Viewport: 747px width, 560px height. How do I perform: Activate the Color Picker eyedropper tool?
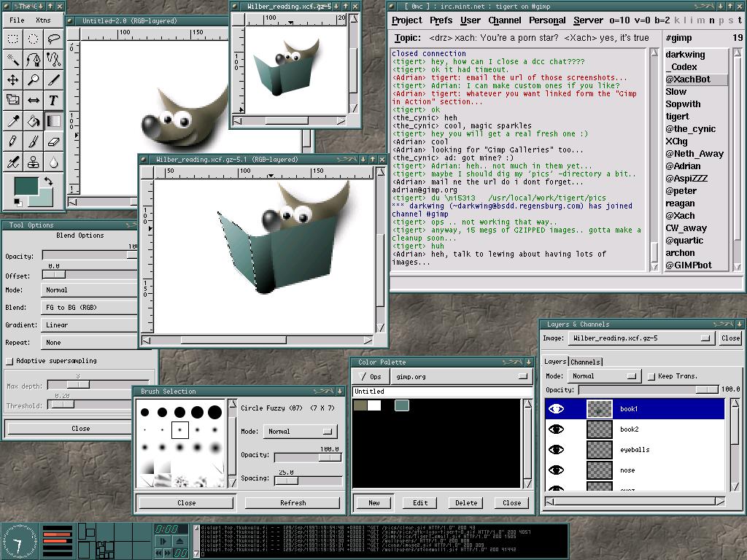12,121
